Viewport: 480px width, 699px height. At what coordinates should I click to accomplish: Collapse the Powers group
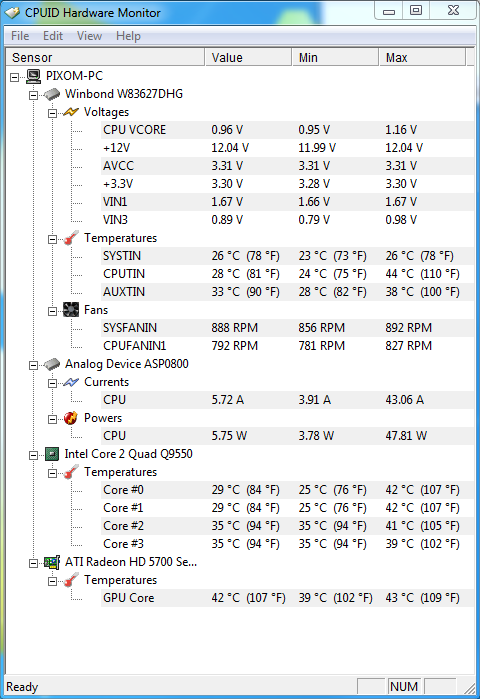point(52,419)
